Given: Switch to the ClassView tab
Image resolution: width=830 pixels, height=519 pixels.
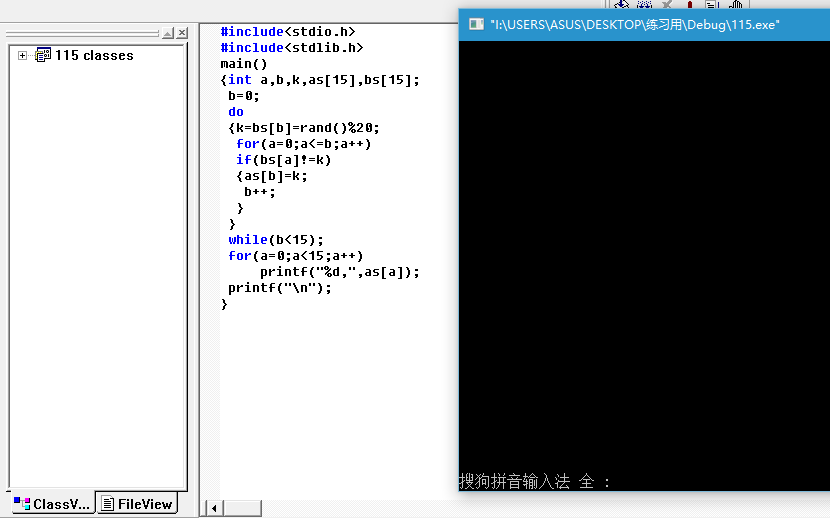Looking at the screenshot, I should [x=52, y=504].
